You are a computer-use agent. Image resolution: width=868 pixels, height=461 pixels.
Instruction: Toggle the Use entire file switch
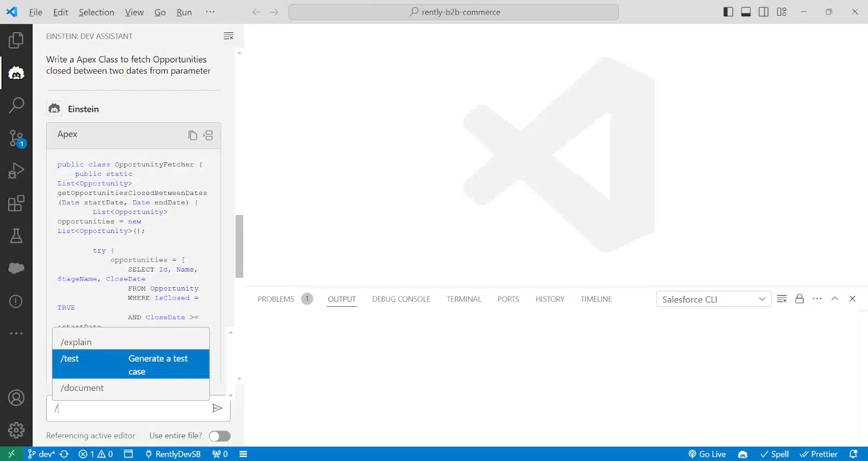point(219,436)
